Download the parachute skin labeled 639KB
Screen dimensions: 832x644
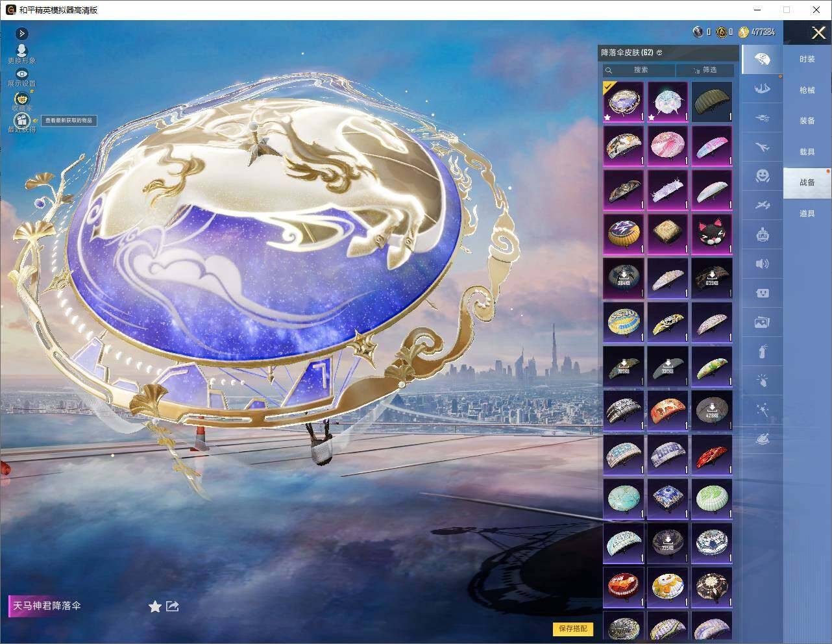[711, 279]
